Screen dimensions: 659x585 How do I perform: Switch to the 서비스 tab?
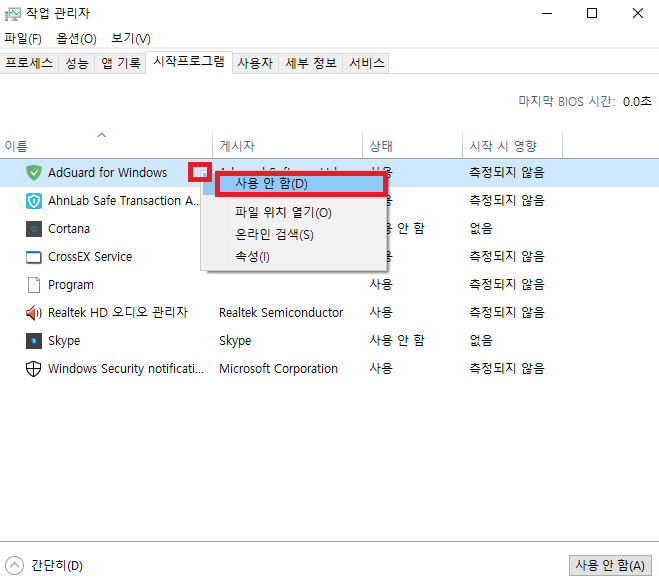(366, 63)
